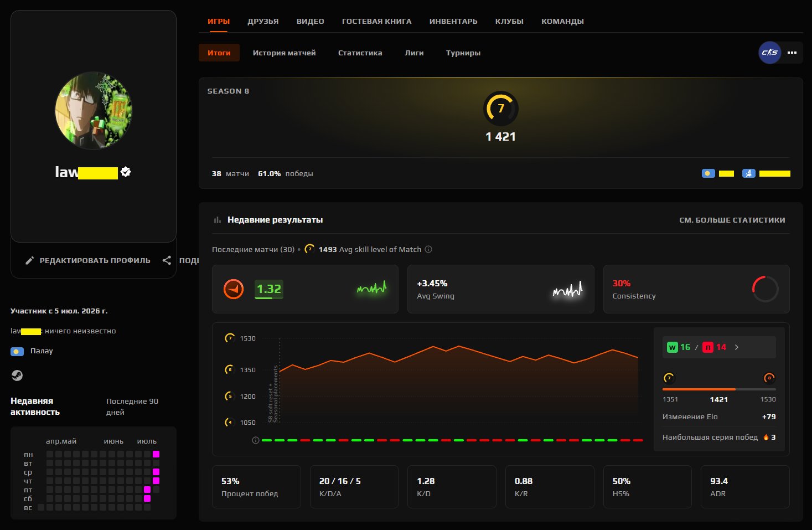Image resolution: width=812 pixels, height=530 pixels.
Task: Click the 1350 level 6 chart icon
Action: coord(230,369)
